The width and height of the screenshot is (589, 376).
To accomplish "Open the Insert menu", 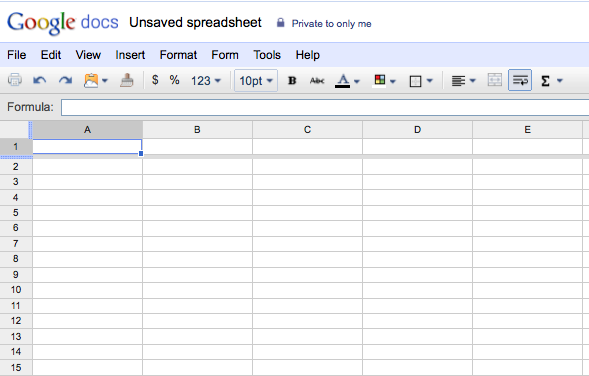I will [x=130, y=55].
